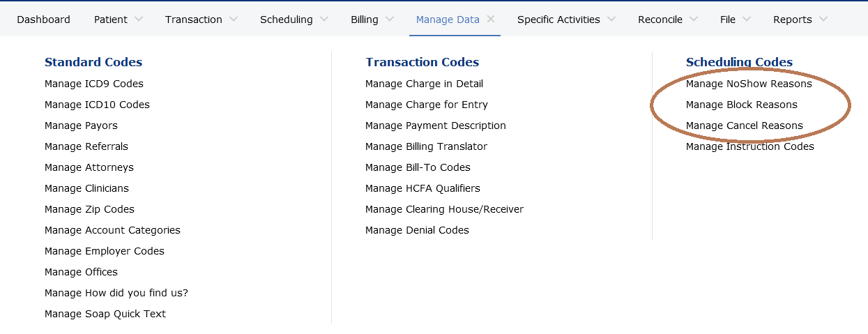This screenshot has width=868, height=334.
Task: Open Manage HCFA Qualifiers
Action: 422,188
